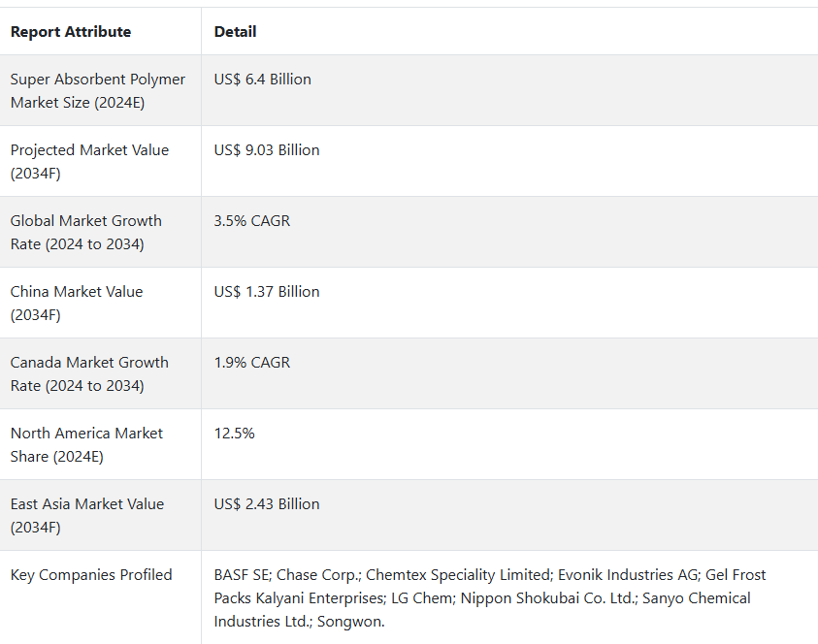Click the "12.5%" market share value
The height and width of the screenshot is (644, 818).
click(x=235, y=434)
